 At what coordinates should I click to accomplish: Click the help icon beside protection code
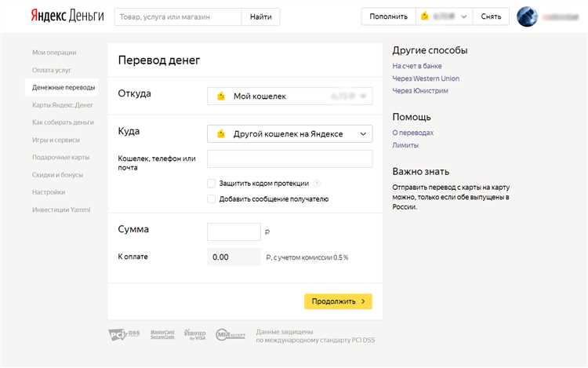coord(318,184)
